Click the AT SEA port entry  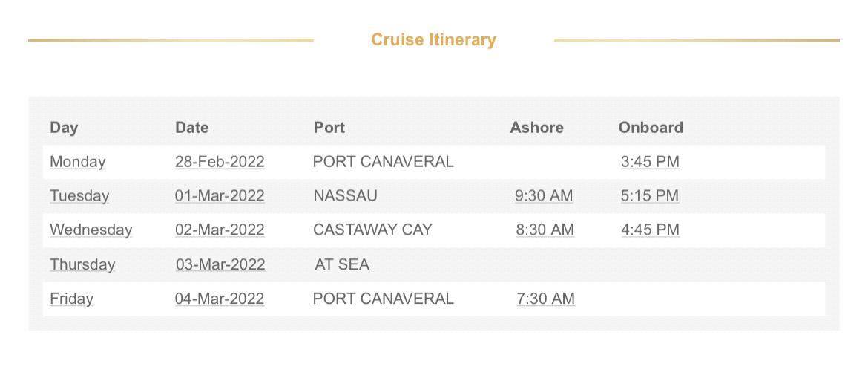(342, 264)
